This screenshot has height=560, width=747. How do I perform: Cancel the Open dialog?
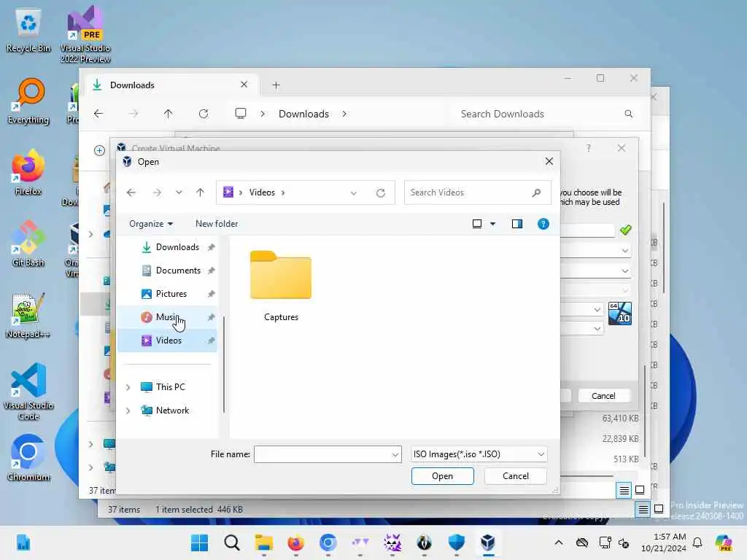coord(516,476)
